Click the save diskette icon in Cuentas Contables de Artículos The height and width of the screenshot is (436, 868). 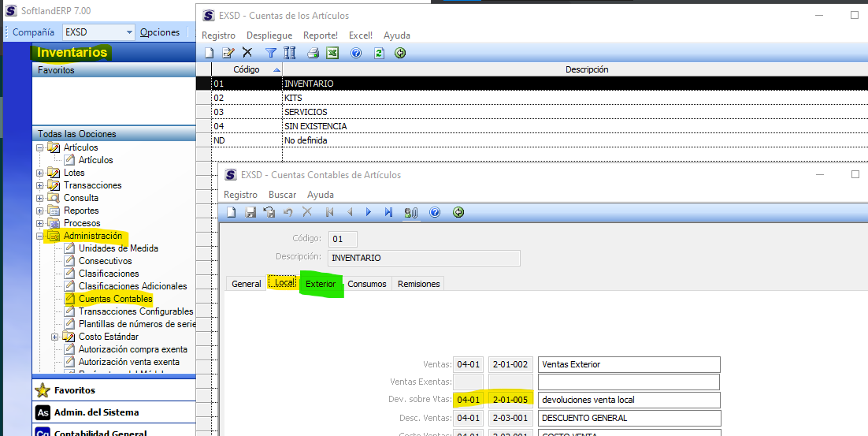[250, 212]
